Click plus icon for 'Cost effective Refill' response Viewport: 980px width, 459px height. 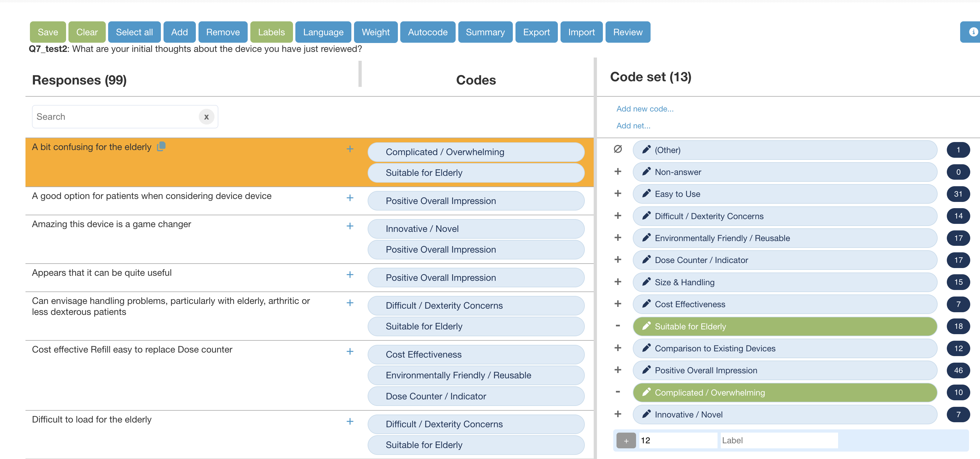[x=350, y=352]
